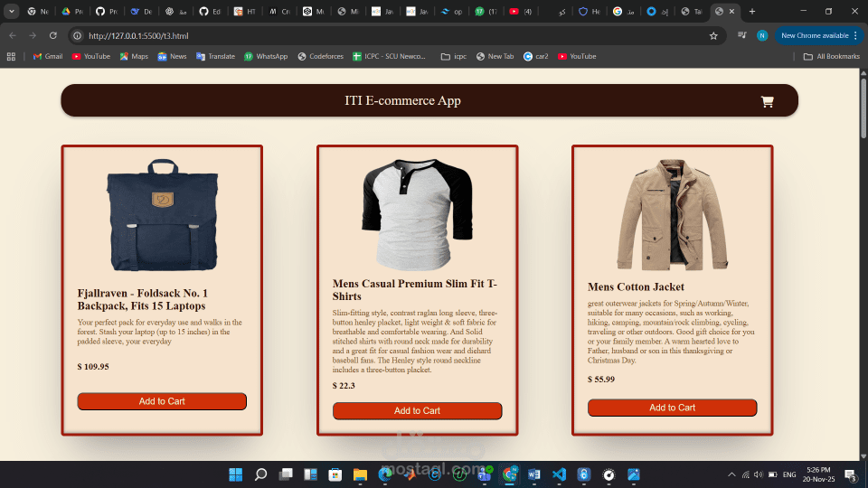This screenshot has height=488, width=868.
Task: Show hidden system tray icons chevron
Action: pos(731,474)
